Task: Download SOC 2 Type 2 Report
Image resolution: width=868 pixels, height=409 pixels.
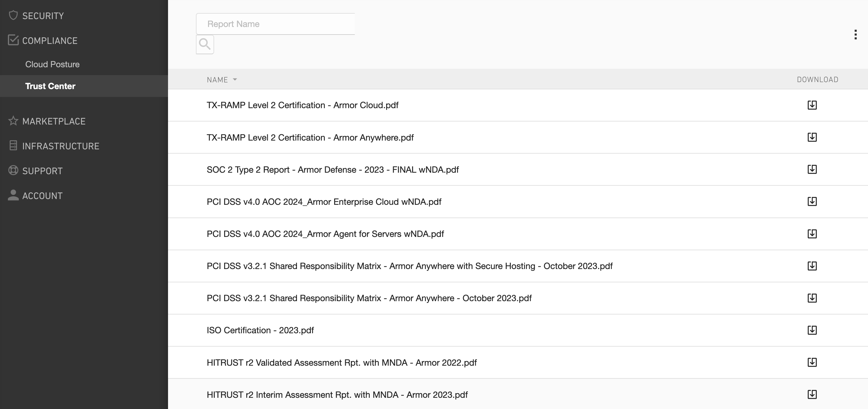Action: [x=812, y=169]
